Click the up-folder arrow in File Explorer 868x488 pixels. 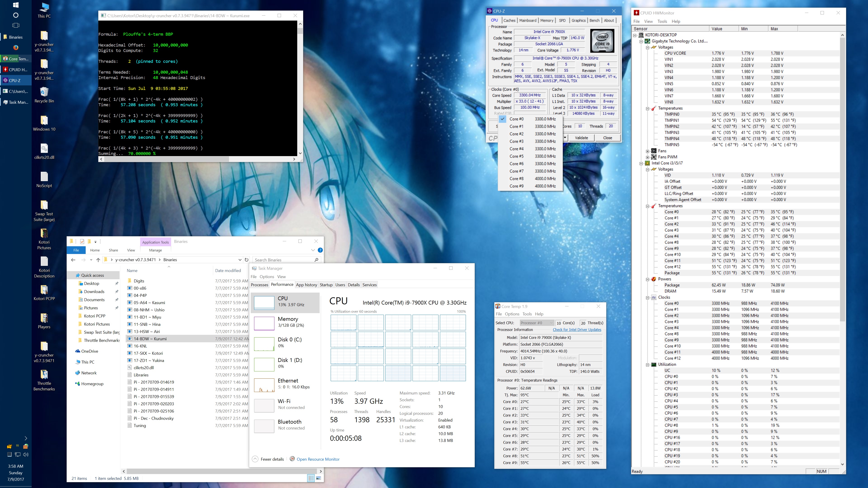(98, 260)
